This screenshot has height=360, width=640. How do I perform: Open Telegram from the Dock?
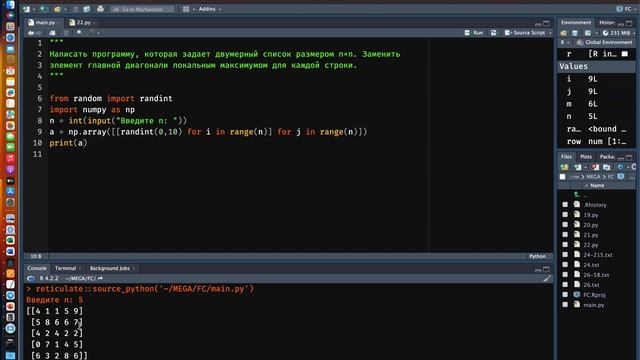coord(10,295)
